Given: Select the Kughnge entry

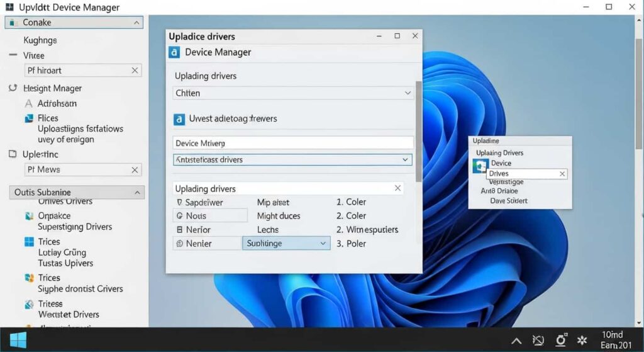Looking at the screenshot, I should [40, 40].
